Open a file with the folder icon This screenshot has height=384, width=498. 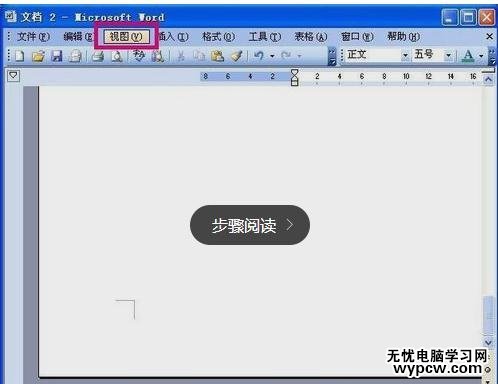click(38, 56)
